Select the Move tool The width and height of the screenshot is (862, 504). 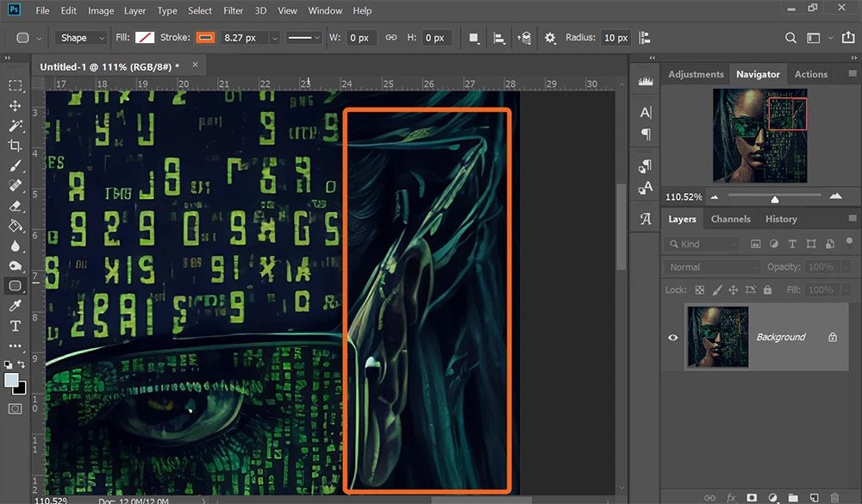point(16,105)
